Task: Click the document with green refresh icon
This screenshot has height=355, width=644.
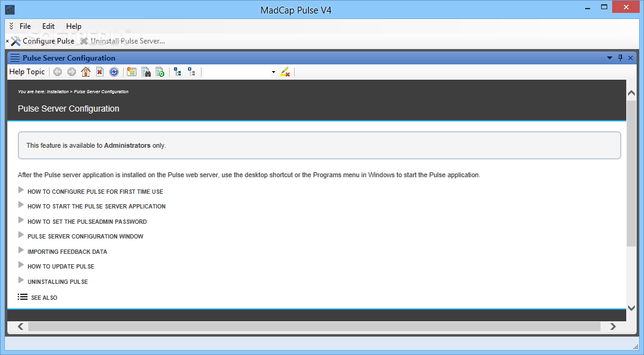Action: [160, 72]
